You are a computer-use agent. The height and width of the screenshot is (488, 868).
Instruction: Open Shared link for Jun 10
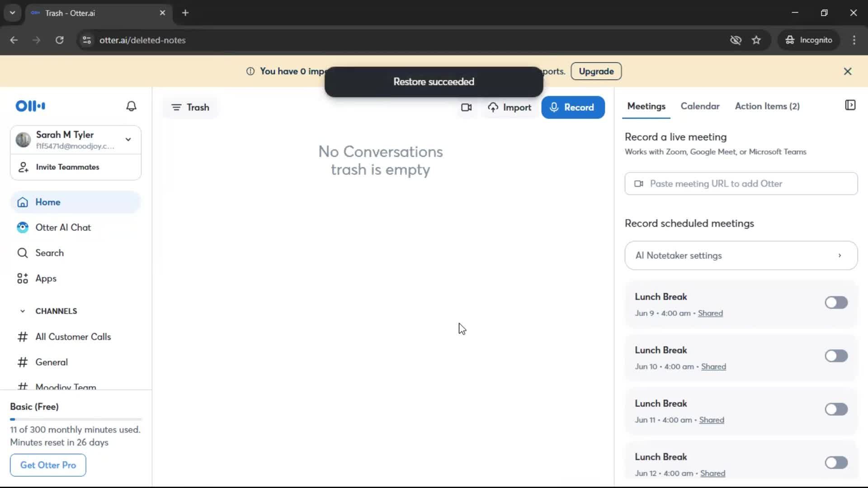click(x=713, y=366)
